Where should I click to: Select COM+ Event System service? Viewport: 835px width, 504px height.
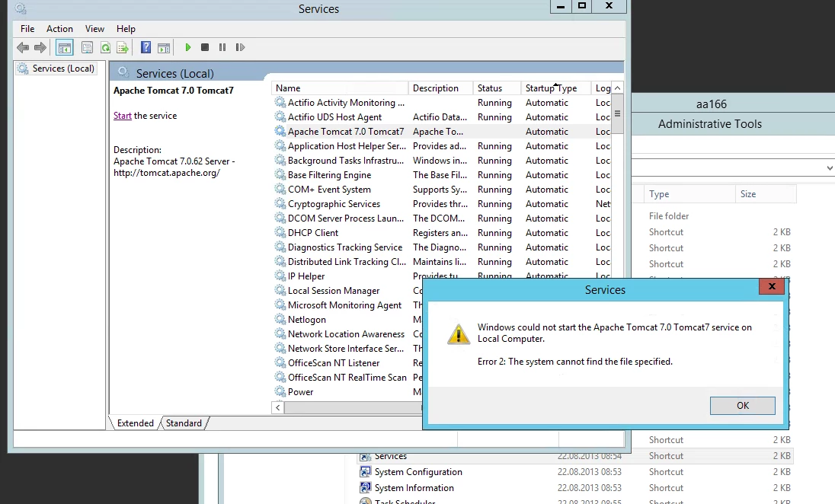point(442,190)
